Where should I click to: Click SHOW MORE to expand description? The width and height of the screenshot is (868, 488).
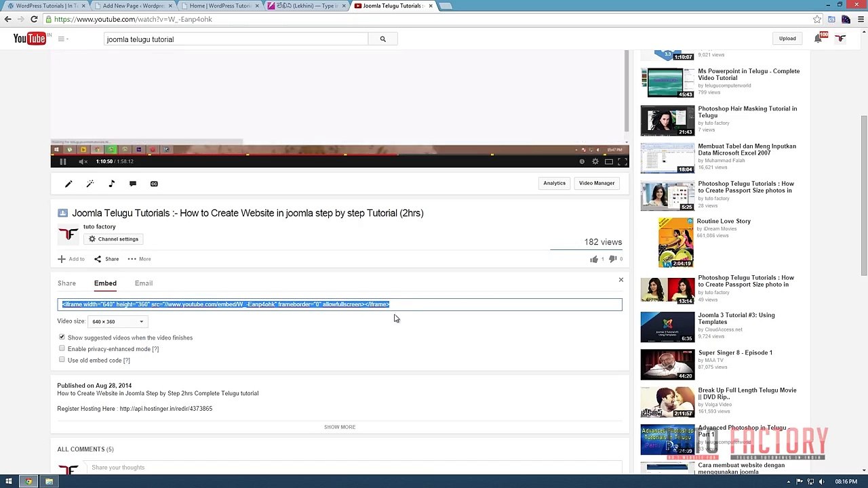[340, 427]
